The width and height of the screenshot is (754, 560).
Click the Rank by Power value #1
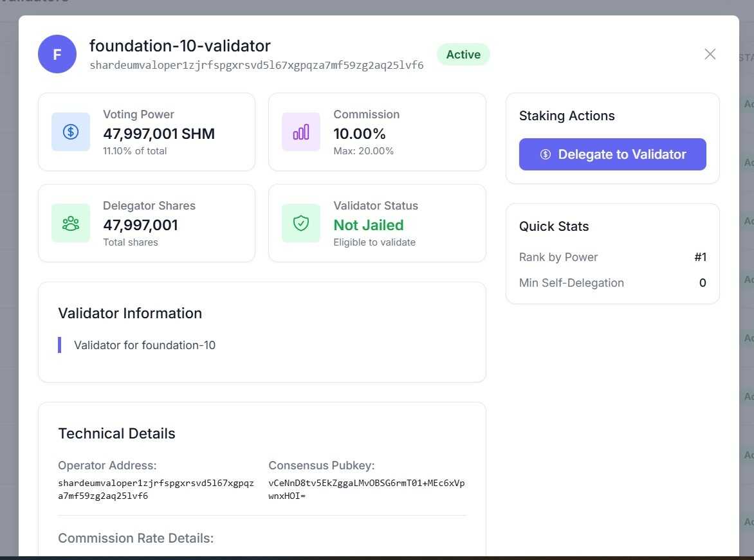(x=701, y=257)
